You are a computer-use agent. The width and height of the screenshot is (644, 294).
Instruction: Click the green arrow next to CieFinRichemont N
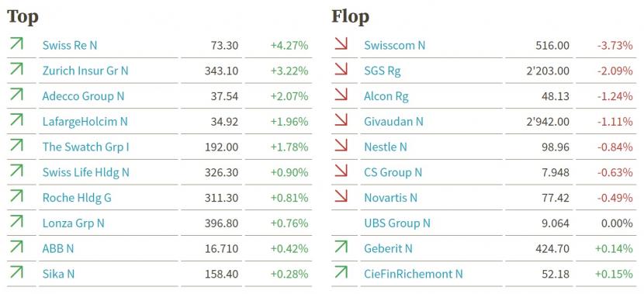[x=341, y=272]
